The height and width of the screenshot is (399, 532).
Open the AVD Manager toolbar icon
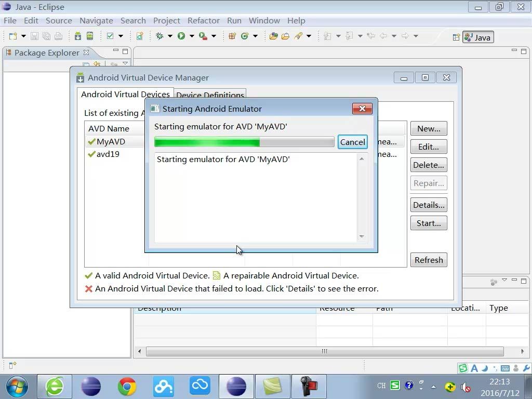[x=90, y=36]
